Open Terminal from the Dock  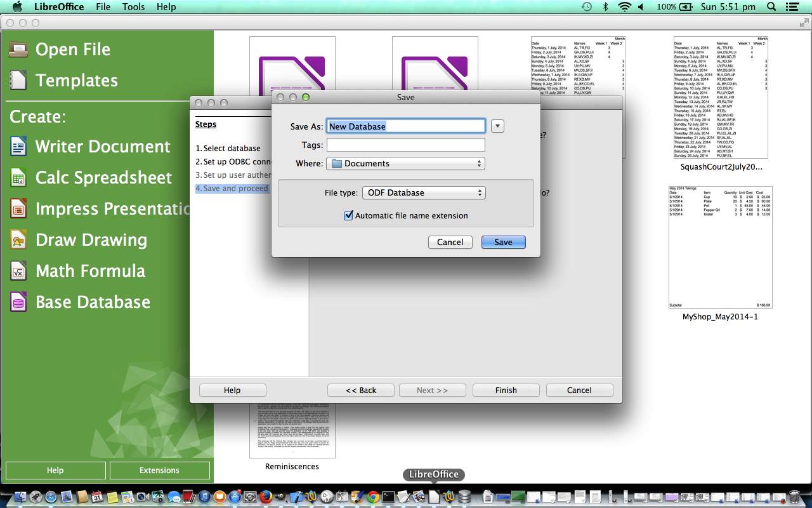pos(388,497)
